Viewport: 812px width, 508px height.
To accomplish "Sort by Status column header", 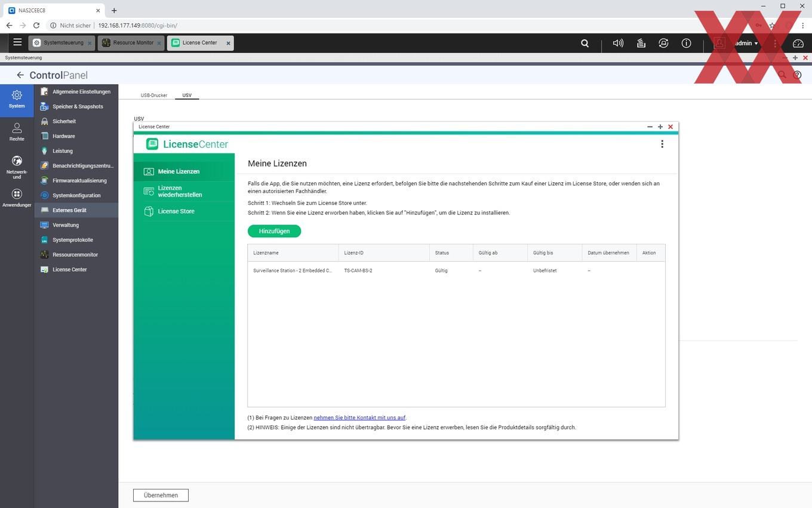I will [451, 253].
